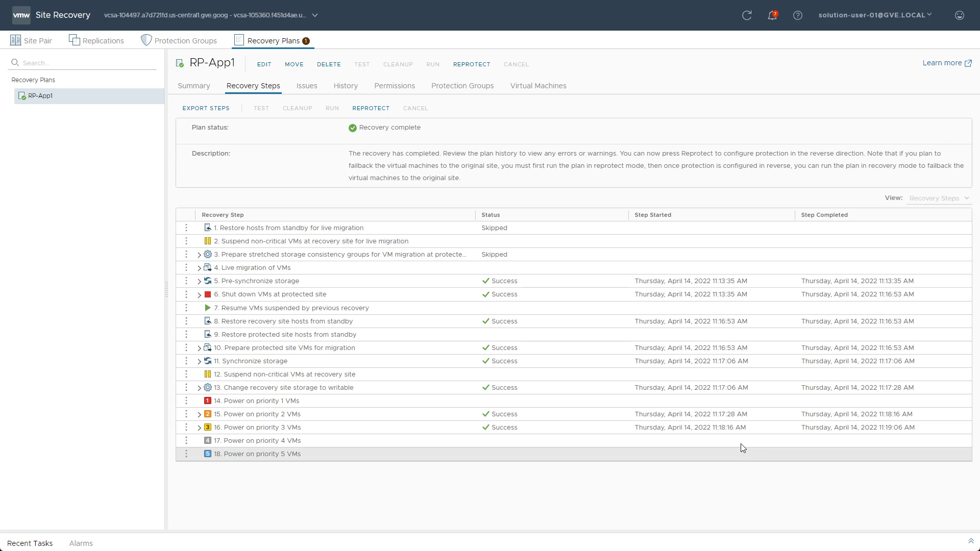Viewport: 980px width, 551px height.
Task: Focus the Search input field
Action: pos(83,63)
